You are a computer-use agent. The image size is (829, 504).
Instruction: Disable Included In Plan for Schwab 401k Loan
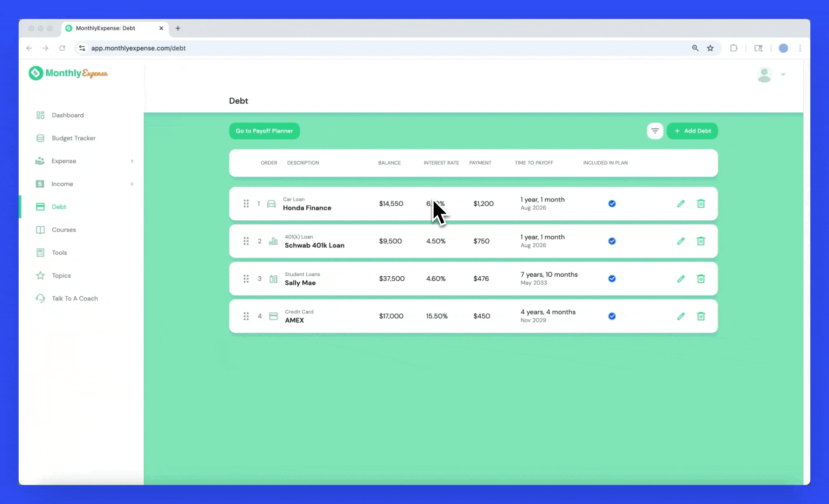pyautogui.click(x=612, y=241)
